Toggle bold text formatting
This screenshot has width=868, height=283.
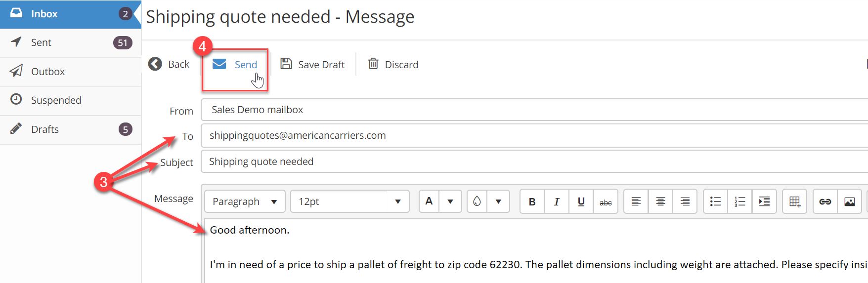coord(532,202)
